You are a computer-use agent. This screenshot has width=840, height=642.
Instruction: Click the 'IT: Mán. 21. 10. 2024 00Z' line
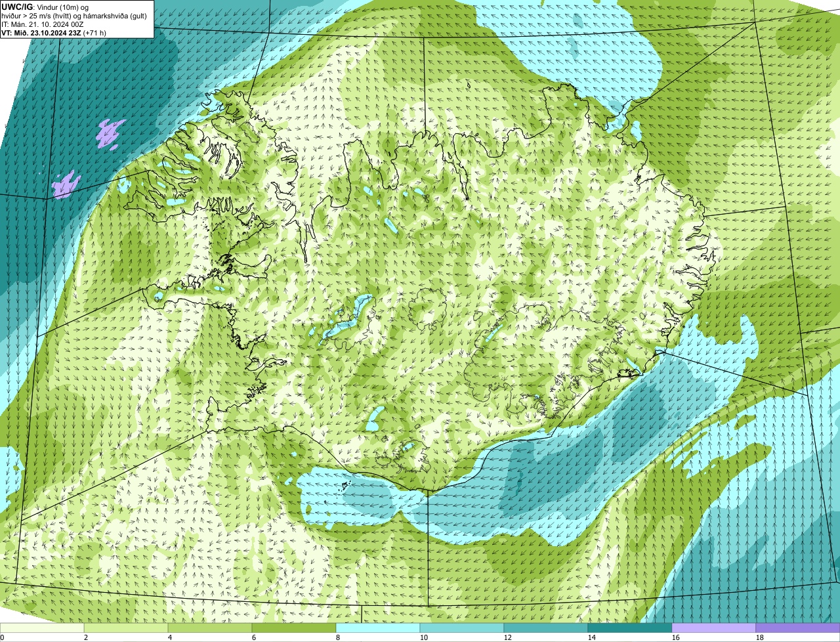pos(43,24)
